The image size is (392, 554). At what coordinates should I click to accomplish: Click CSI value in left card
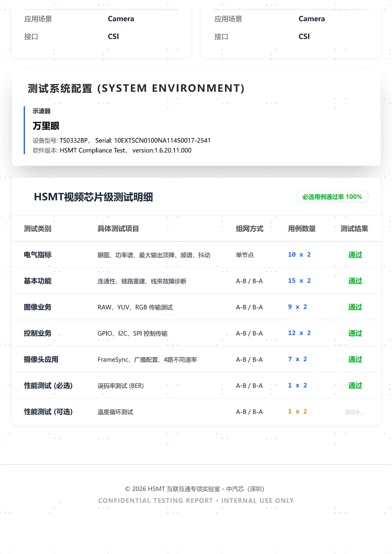point(113,37)
